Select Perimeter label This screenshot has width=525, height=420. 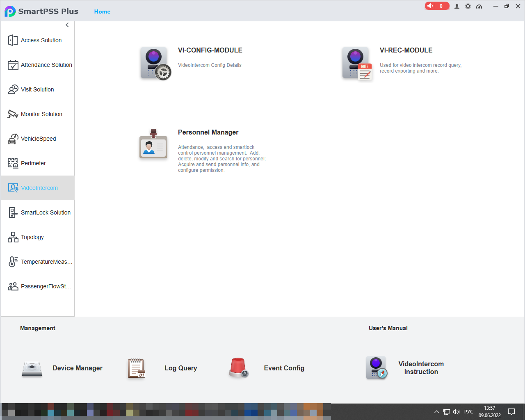click(x=33, y=163)
